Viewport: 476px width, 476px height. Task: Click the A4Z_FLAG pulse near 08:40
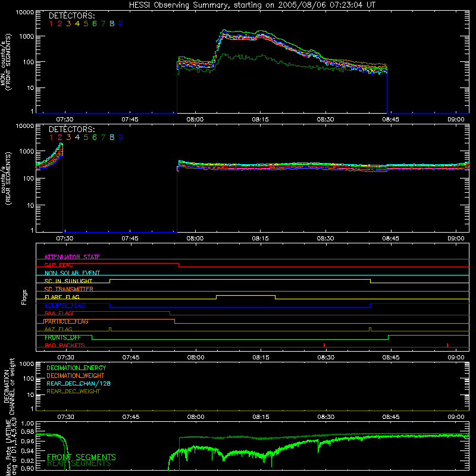point(370,329)
